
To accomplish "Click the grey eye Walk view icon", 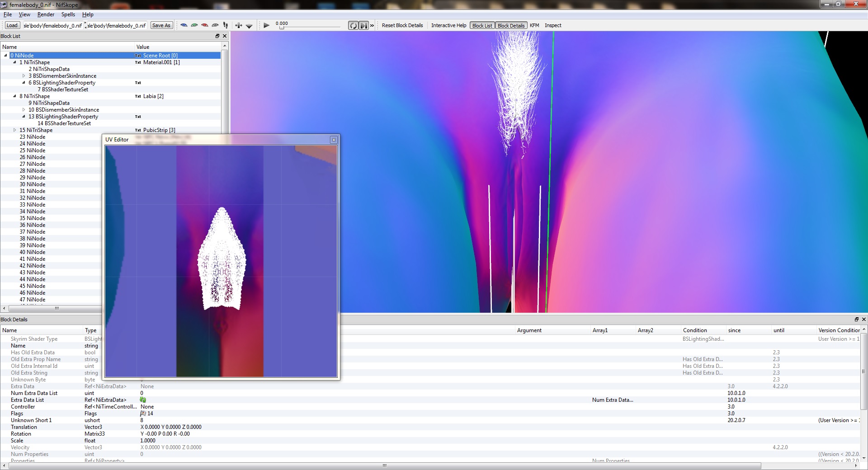I will click(215, 25).
